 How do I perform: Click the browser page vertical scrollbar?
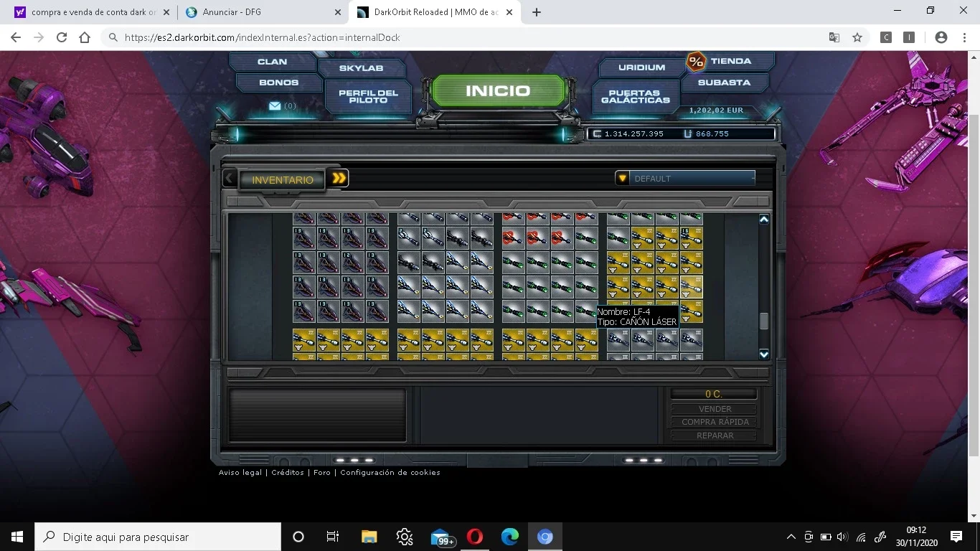pyautogui.click(x=974, y=286)
